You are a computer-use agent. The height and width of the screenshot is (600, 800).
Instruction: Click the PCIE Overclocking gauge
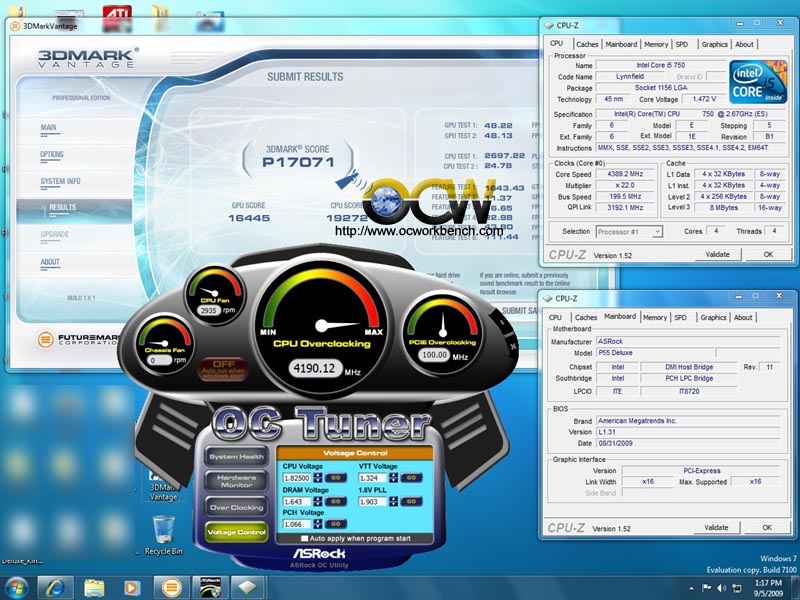click(442, 333)
